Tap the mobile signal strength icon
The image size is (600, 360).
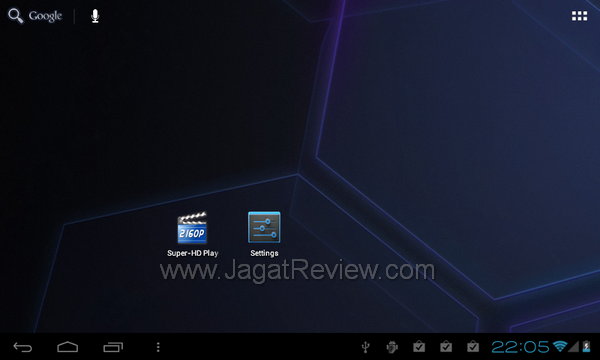click(x=574, y=347)
